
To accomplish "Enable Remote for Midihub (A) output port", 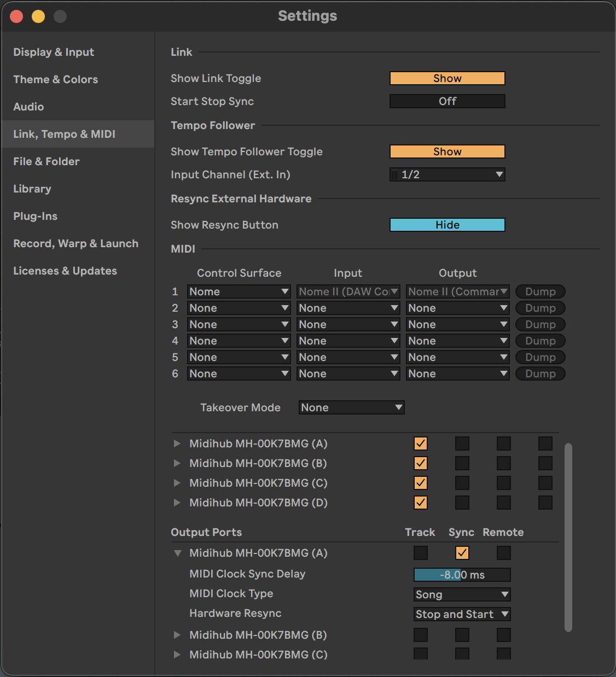I will (x=503, y=553).
